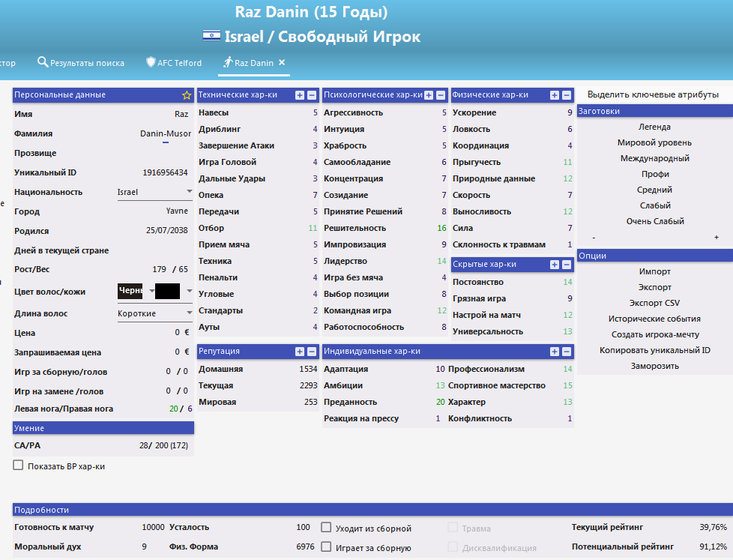733x560 pixels.
Task: Click the Имя field value Raz
Action: click(181, 114)
